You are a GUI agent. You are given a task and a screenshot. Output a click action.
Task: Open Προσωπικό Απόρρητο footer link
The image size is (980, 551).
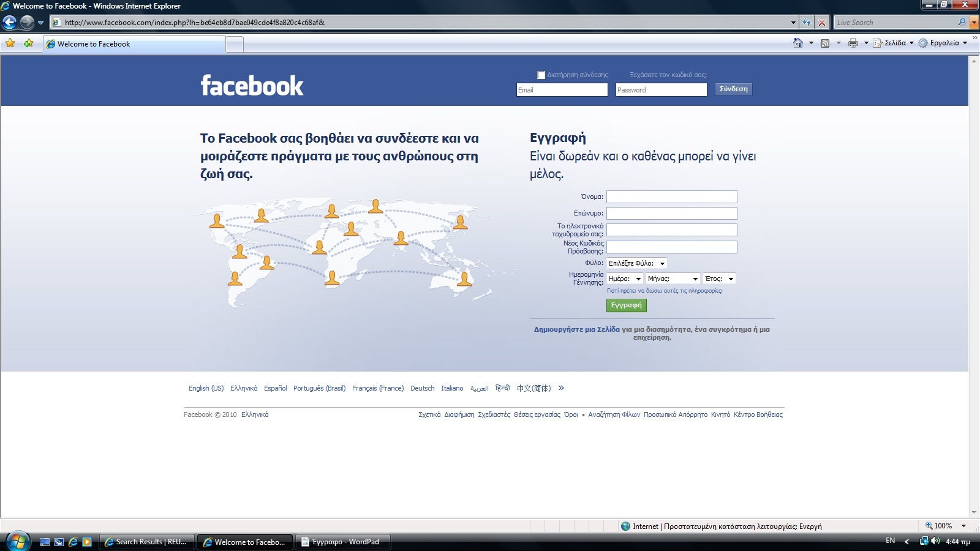click(675, 414)
